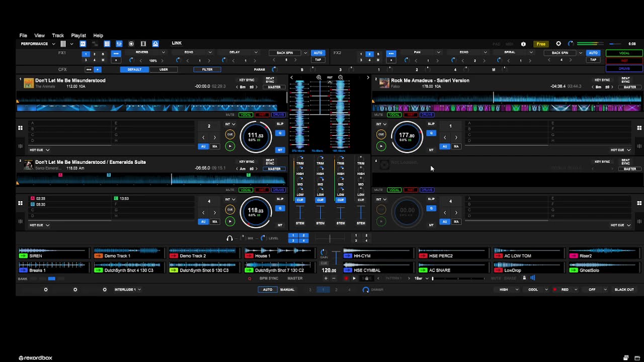Click the Free plan badge
The image size is (644, 362).
click(541, 44)
